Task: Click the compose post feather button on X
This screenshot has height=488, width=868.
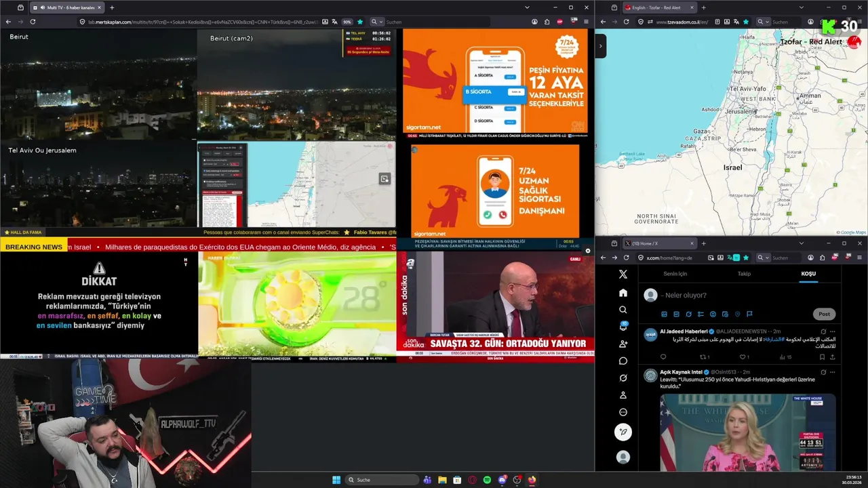Action: point(623,432)
